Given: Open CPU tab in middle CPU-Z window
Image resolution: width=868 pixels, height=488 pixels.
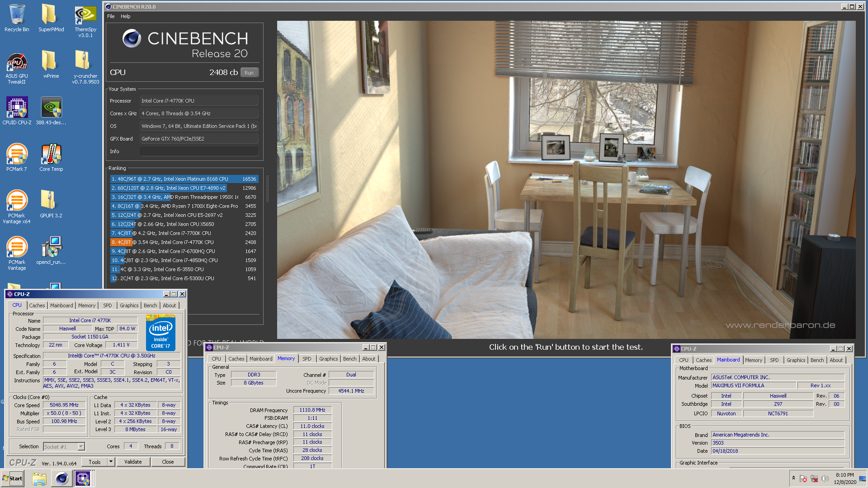Looking at the screenshot, I should pos(217,359).
